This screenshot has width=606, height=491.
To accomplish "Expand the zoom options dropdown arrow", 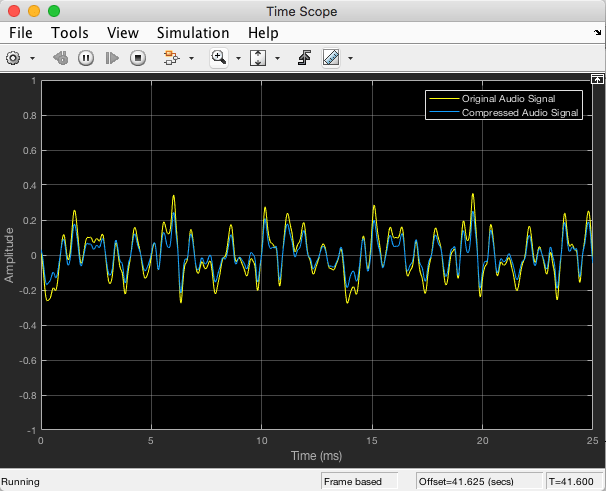I will coord(238,58).
